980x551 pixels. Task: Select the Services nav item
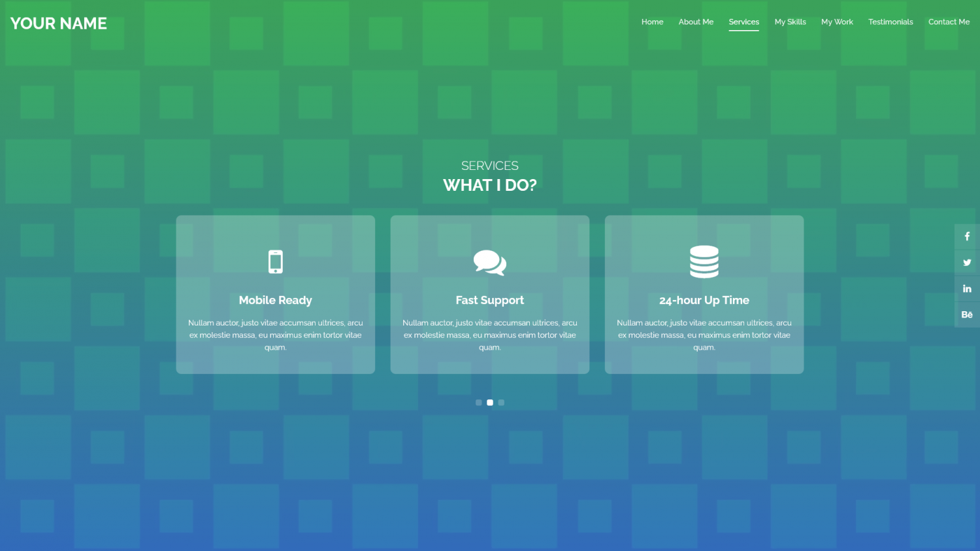(744, 22)
